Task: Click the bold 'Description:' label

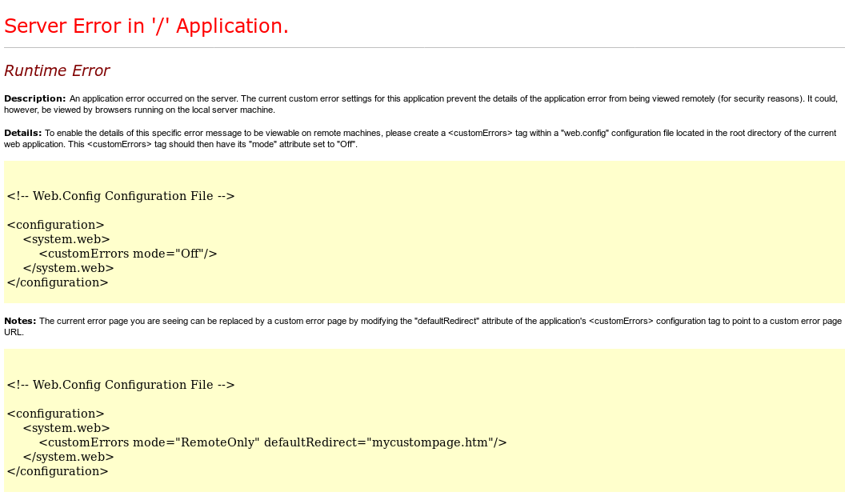Action: pos(34,98)
